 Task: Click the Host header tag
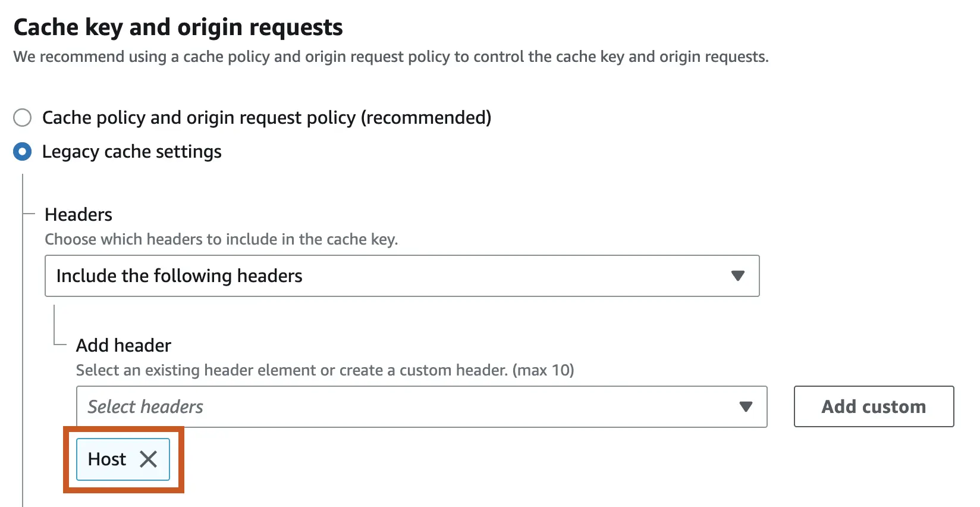click(122, 459)
